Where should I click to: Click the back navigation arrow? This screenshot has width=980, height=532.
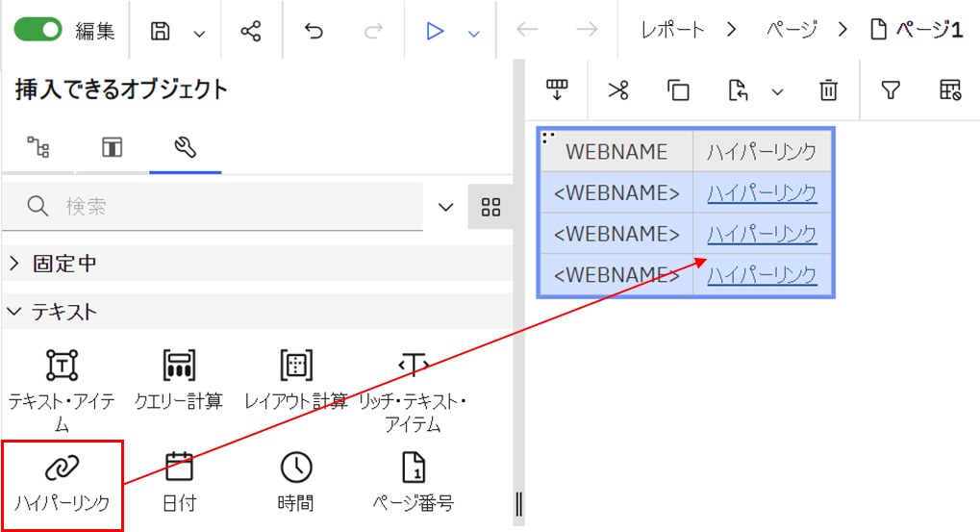point(527,30)
